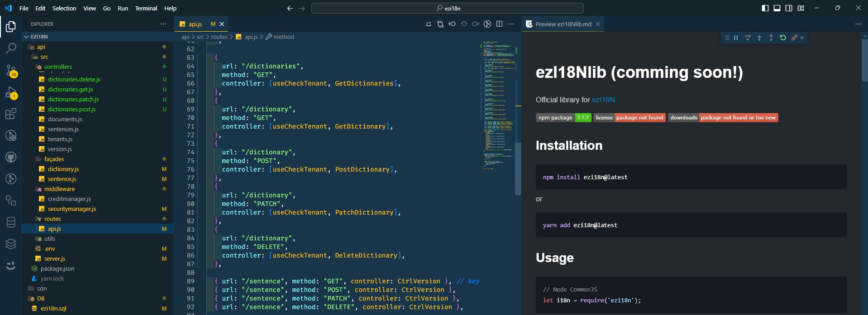This screenshot has height=315, width=868.
Task: Switch to Preview ezI18Nlib.md tab
Action: tap(563, 24)
